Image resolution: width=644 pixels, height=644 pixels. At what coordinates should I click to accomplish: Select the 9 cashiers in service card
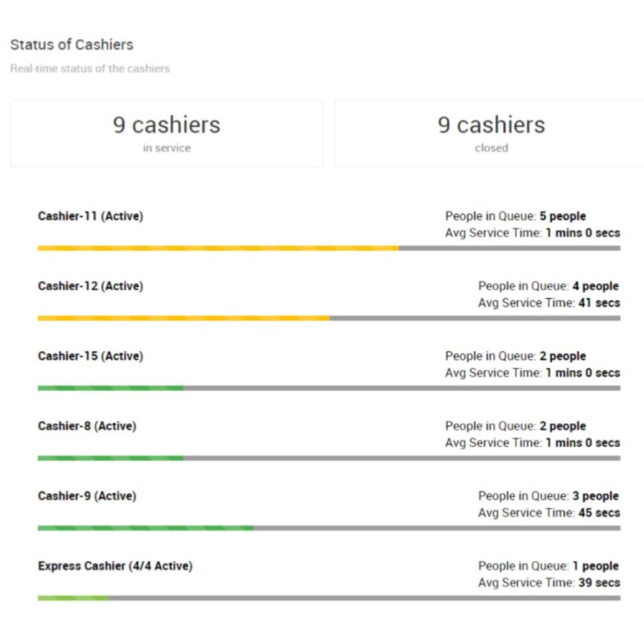pyautogui.click(x=167, y=133)
